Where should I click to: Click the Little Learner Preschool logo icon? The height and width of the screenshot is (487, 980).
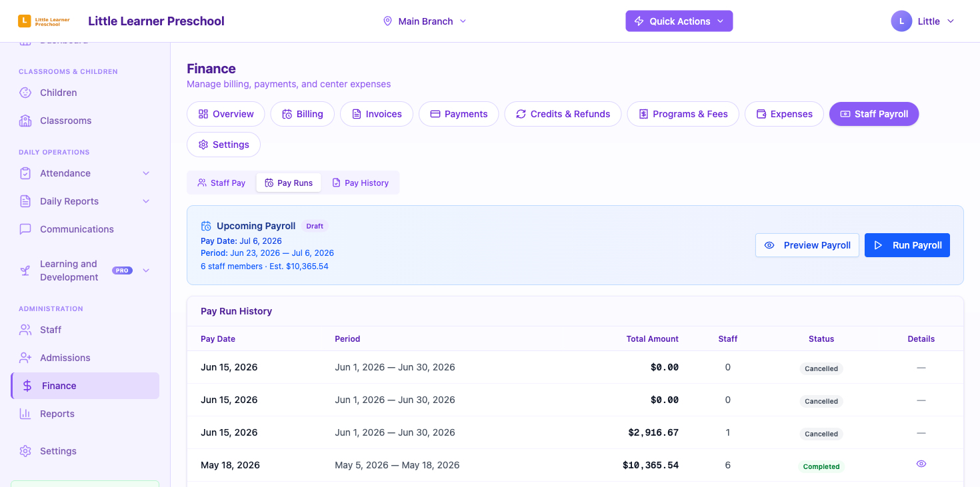[25, 21]
